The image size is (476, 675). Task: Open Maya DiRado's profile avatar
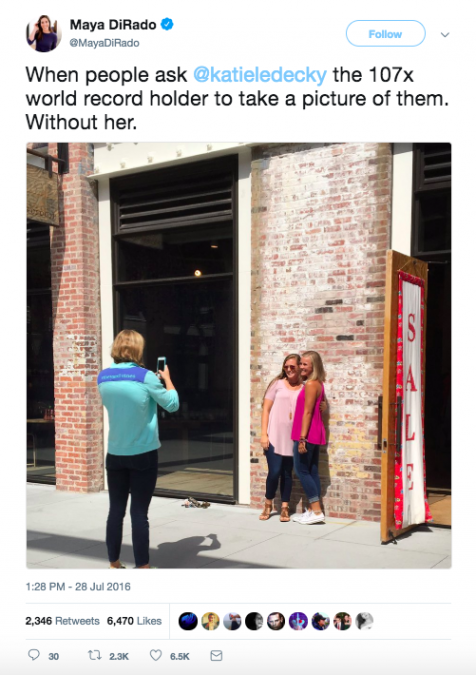[x=42, y=34]
